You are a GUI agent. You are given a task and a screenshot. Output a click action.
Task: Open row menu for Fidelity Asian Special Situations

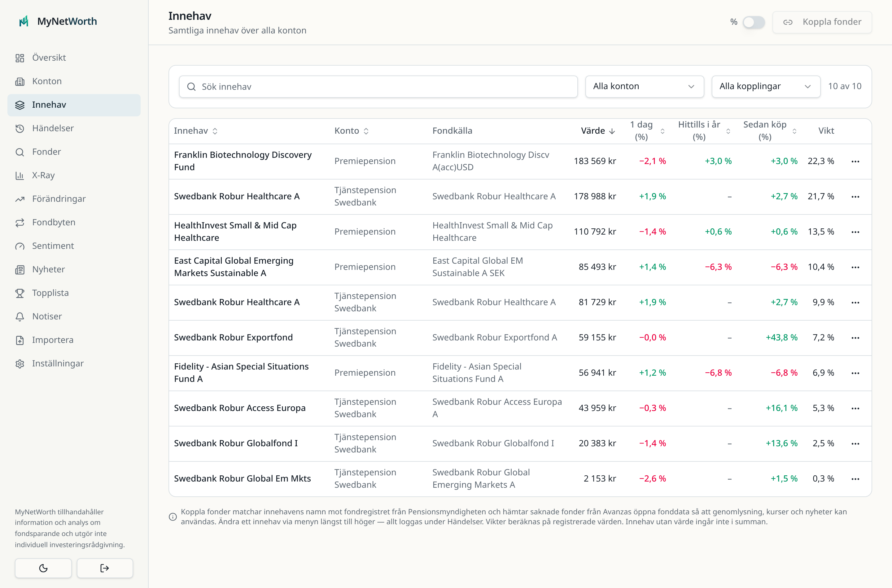coord(855,373)
